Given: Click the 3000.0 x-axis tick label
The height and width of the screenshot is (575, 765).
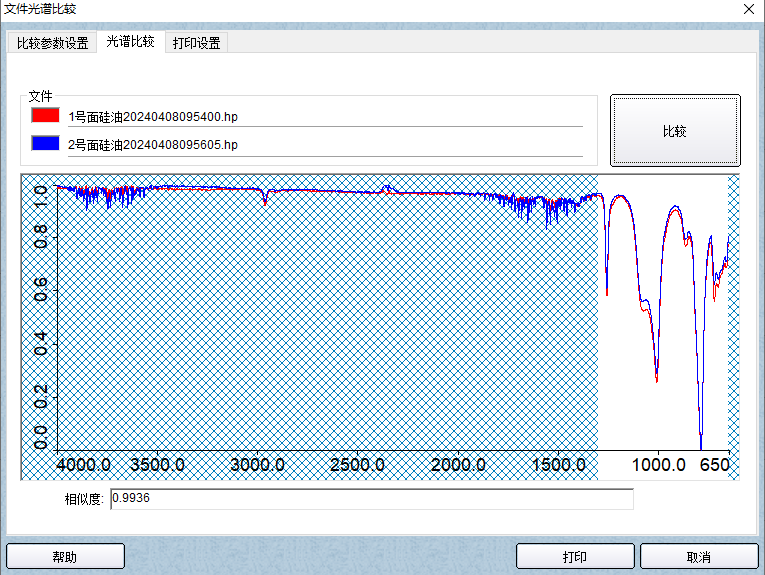Looking at the screenshot, I should pyautogui.click(x=257, y=465).
